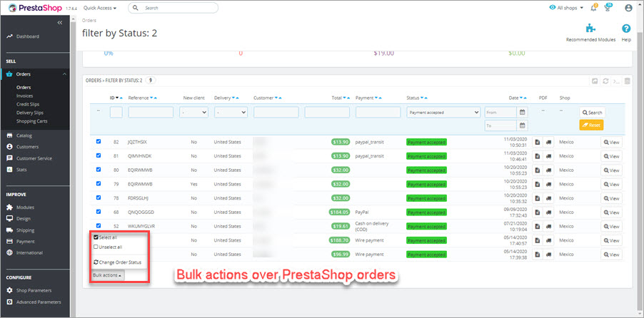Open delivery slip truck icon for order 80
Screen dimensions: 644x318
pyautogui.click(x=548, y=170)
